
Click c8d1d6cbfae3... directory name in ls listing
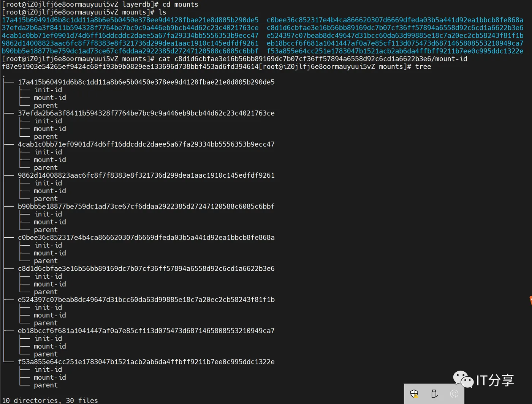pyautogui.click(x=395, y=28)
